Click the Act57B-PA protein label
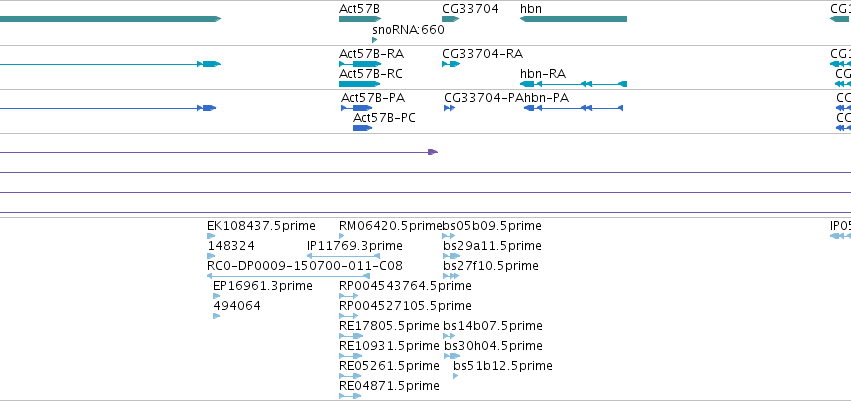The image size is (851, 401). tap(373, 98)
